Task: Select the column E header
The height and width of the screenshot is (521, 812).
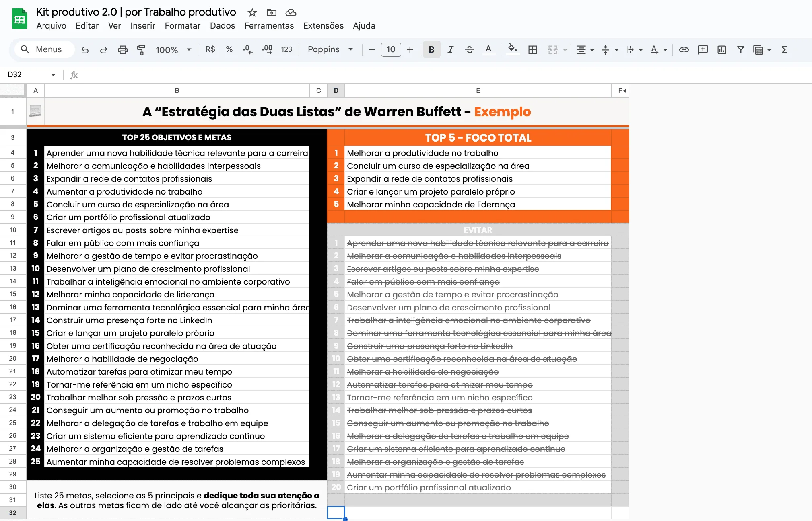Action: (478, 90)
